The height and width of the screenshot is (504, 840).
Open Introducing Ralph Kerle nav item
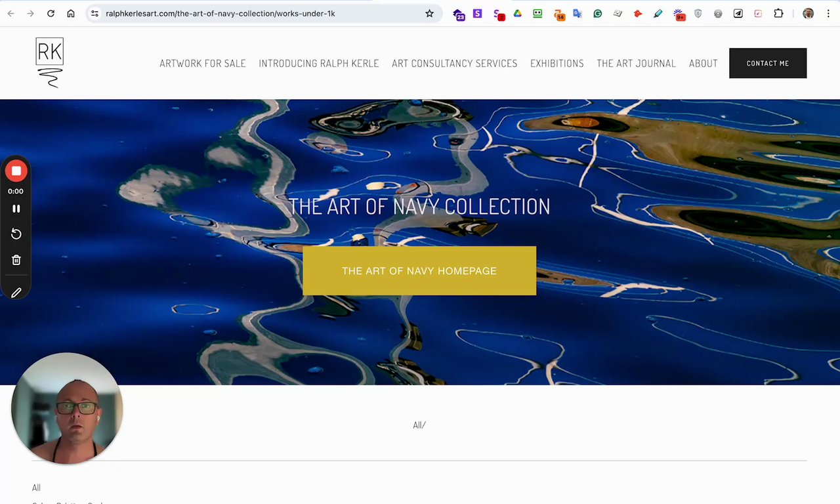click(319, 64)
